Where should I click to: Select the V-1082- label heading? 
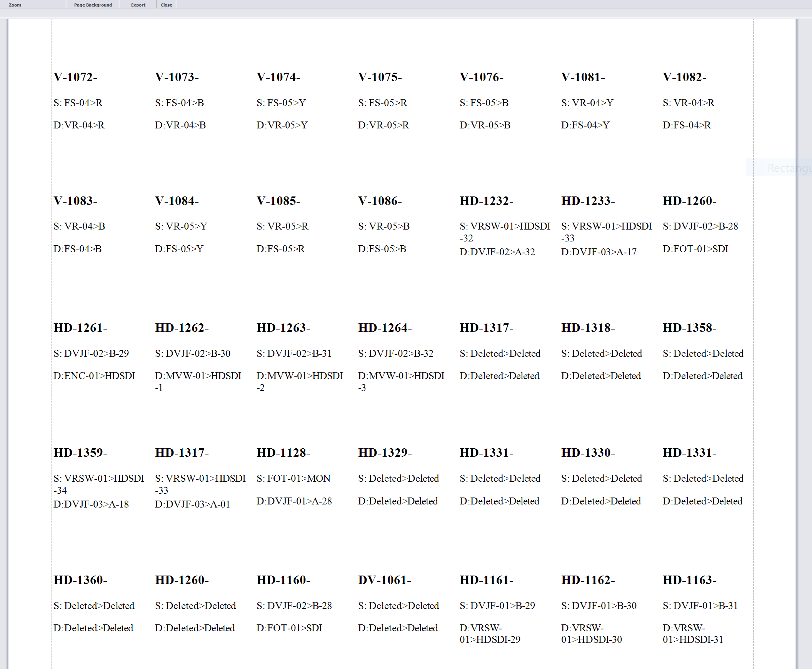685,77
